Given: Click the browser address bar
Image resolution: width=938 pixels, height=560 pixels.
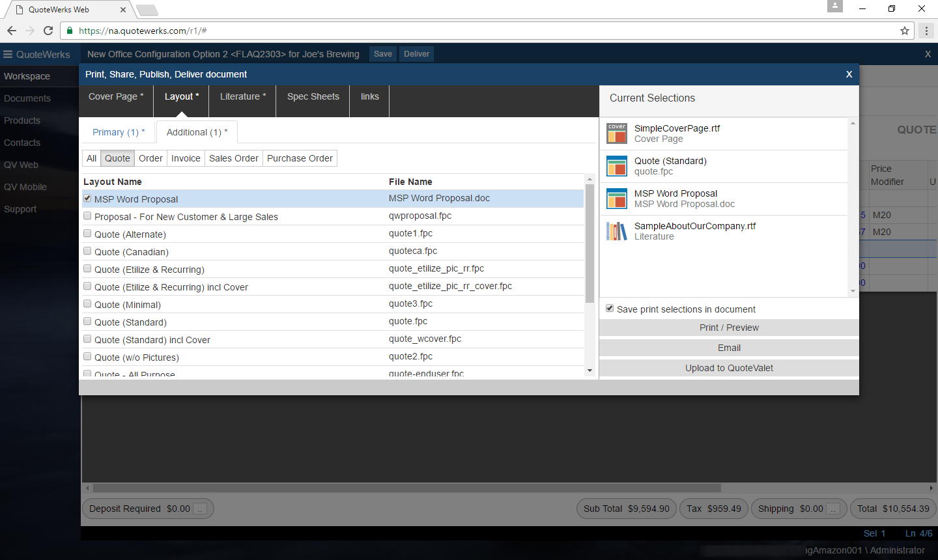Looking at the screenshot, I should (x=482, y=31).
